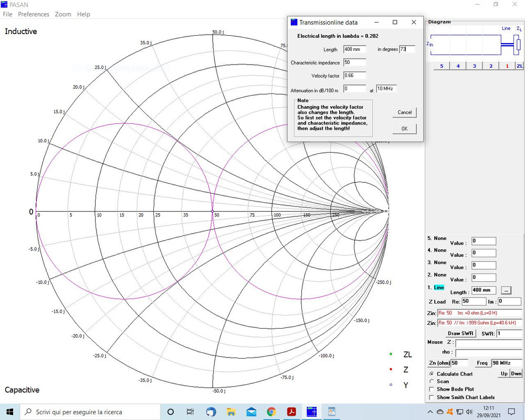Select diagram element slot 4
Viewport: 525px width, 420px height.
coord(458,66)
